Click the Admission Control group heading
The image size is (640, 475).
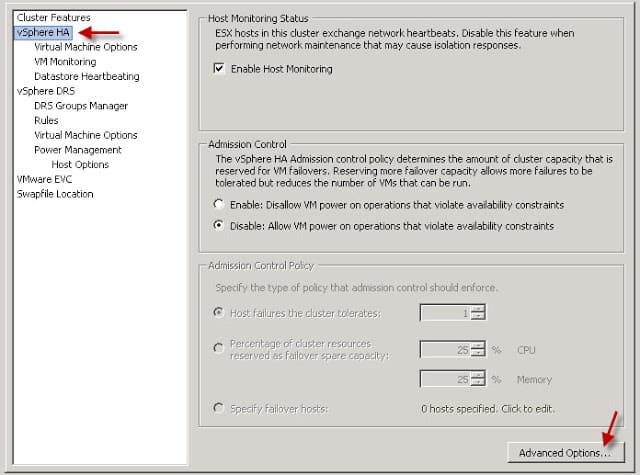tap(247, 144)
